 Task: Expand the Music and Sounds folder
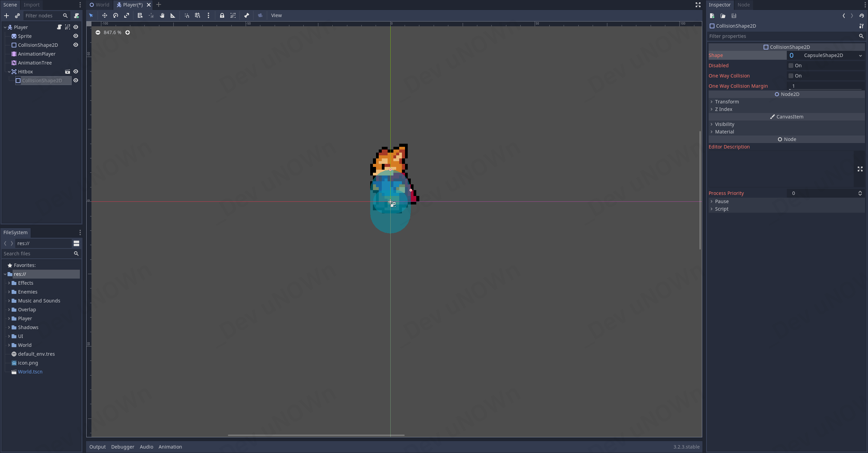pyautogui.click(x=9, y=301)
